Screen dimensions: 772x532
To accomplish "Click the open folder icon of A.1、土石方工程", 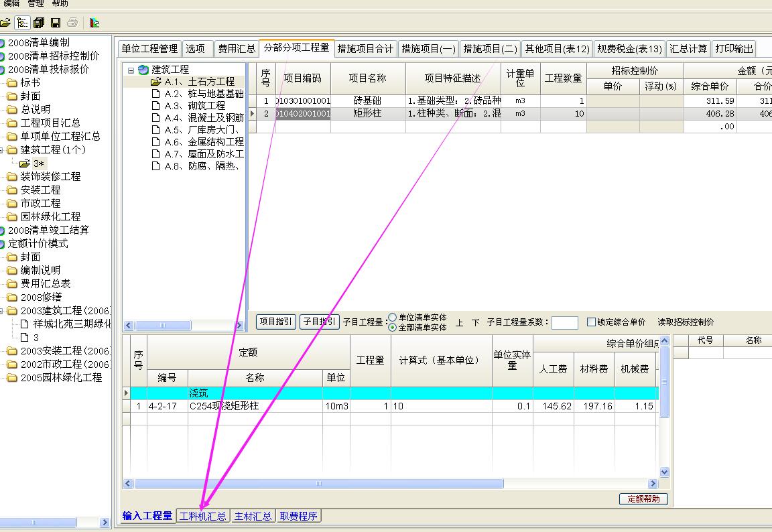I will [x=156, y=82].
